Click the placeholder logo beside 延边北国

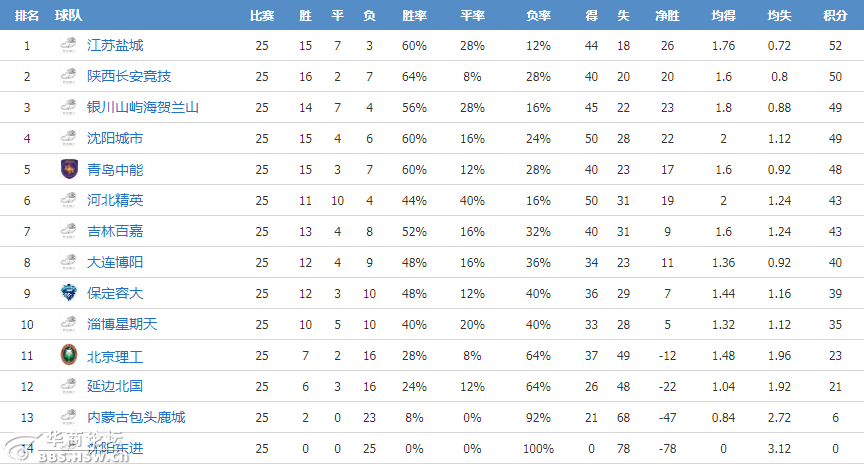pos(69,386)
